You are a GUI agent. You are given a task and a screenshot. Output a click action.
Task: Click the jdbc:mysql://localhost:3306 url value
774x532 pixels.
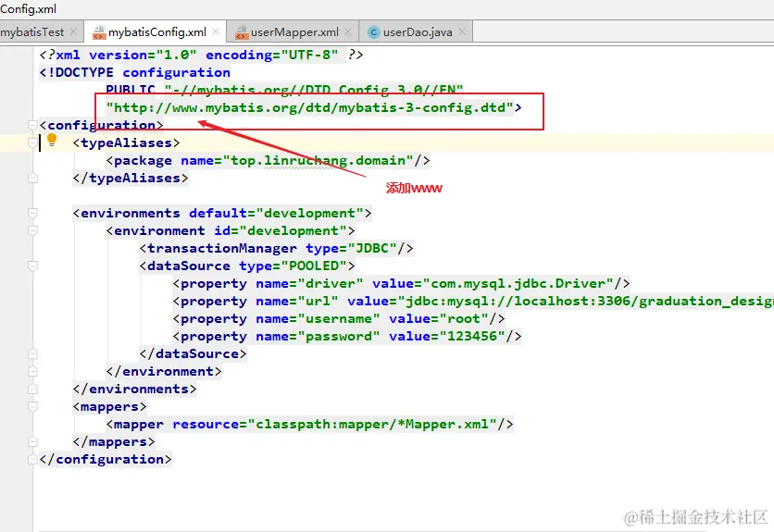585,301
